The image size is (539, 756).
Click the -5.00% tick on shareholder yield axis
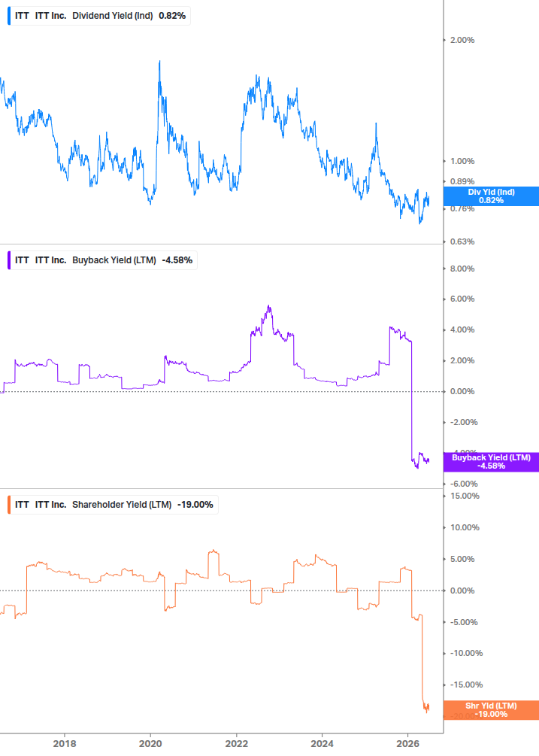click(464, 622)
